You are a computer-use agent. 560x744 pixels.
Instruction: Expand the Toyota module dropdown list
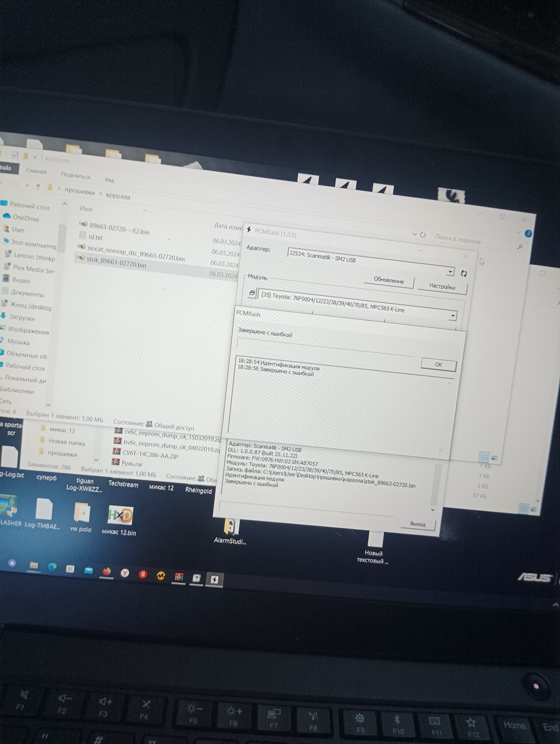pyautogui.click(x=452, y=315)
